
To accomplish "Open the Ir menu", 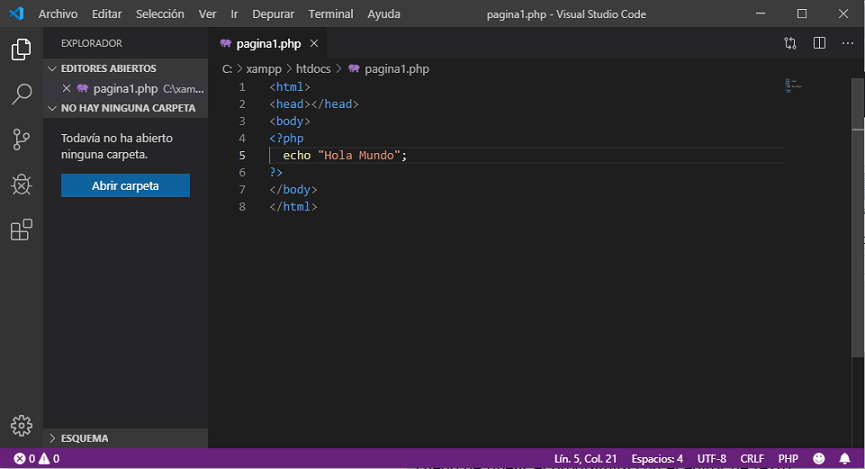I will point(234,14).
